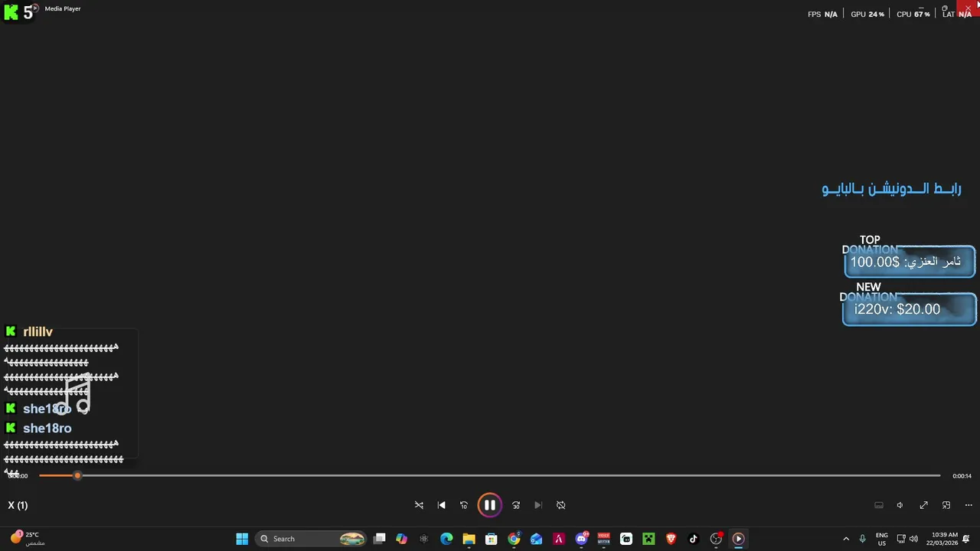Open Google Chrome from the taskbar
The width and height of the screenshot is (980, 551).
click(514, 539)
